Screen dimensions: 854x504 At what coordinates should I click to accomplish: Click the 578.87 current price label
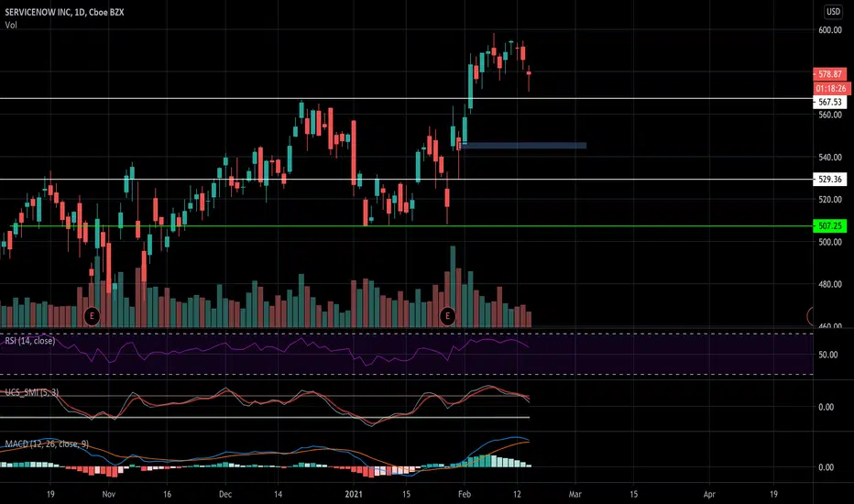tap(830, 74)
